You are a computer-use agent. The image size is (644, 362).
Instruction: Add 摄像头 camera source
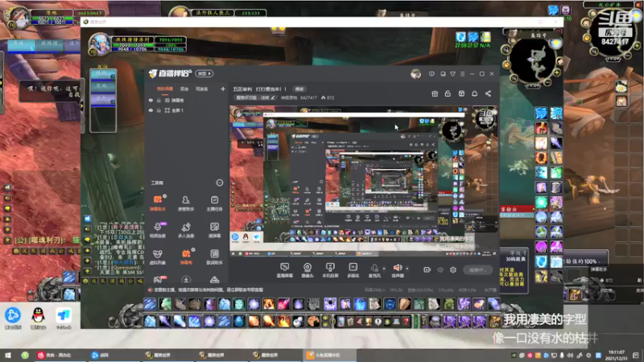(308, 270)
